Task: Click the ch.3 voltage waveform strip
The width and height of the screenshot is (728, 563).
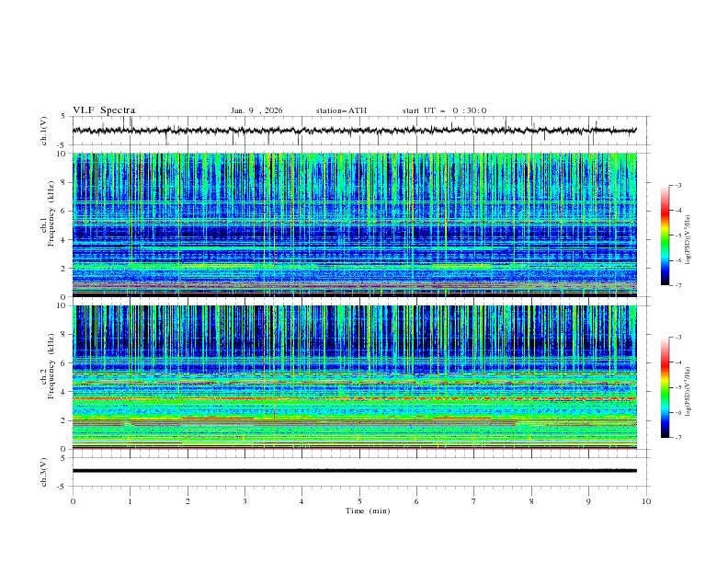Action: [358, 471]
